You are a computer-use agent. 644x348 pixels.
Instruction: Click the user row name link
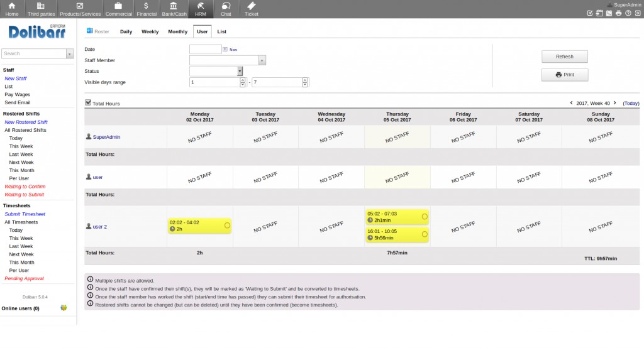point(97,177)
